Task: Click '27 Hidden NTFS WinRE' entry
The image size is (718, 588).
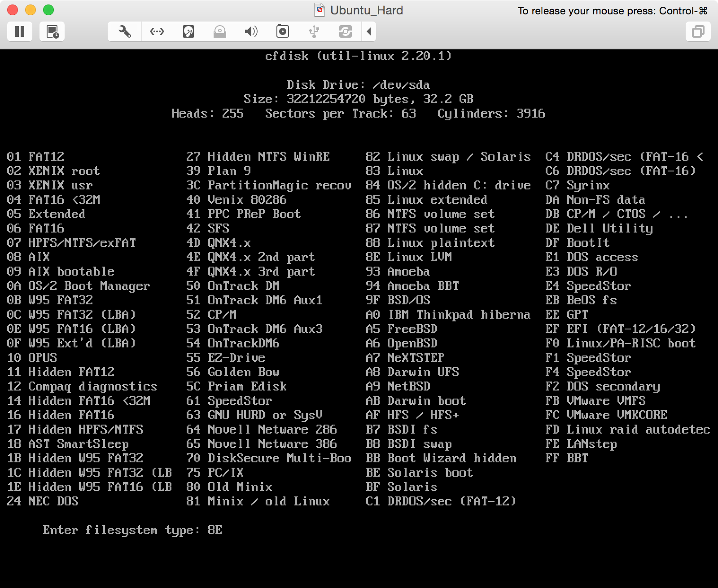Action: pyautogui.click(x=258, y=157)
